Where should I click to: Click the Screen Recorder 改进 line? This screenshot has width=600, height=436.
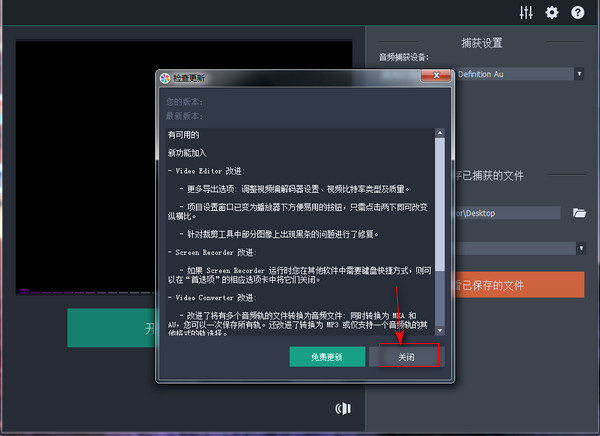coord(212,253)
